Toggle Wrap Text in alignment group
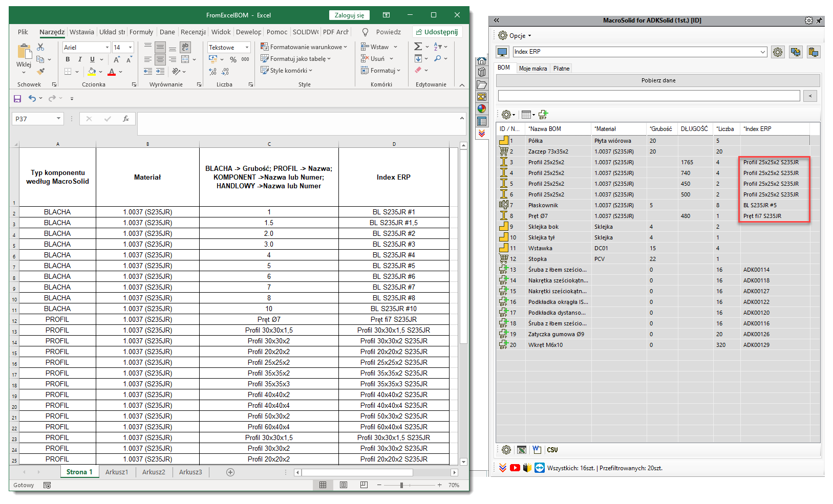This screenshot has width=833, height=504. coord(185,47)
